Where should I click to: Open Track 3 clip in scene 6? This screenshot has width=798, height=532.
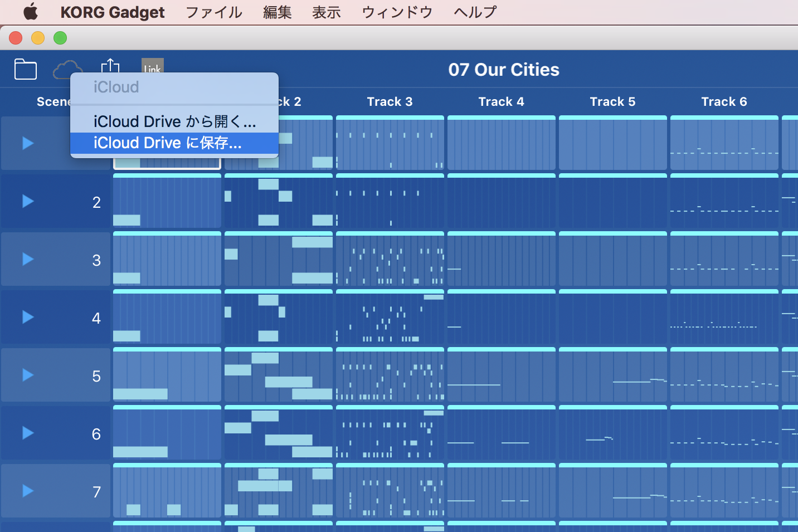pyautogui.click(x=390, y=432)
